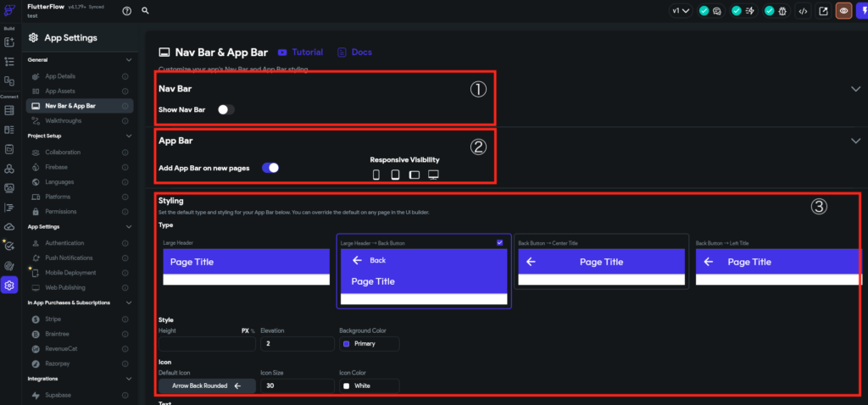Viewport: 868px width, 405px height.
Task: Select desktop icon under Responsive Visibility
Action: [x=433, y=175]
